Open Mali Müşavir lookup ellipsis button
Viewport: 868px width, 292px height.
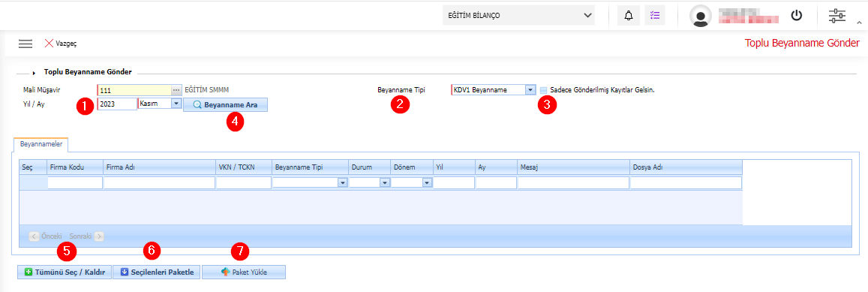click(x=176, y=90)
